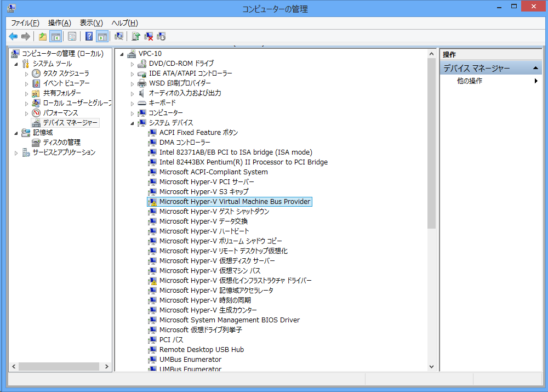Select the ディスクの管理 icon
548x392 pixels.
(x=36, y=143)
